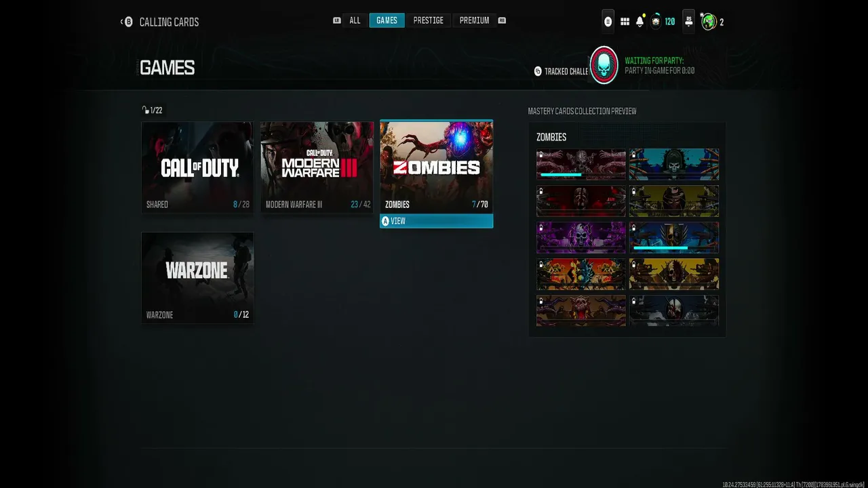868x488 pixels.
Task: Click the Mastery Cards Collection Preview heading
Action: (x=583, y=111)
